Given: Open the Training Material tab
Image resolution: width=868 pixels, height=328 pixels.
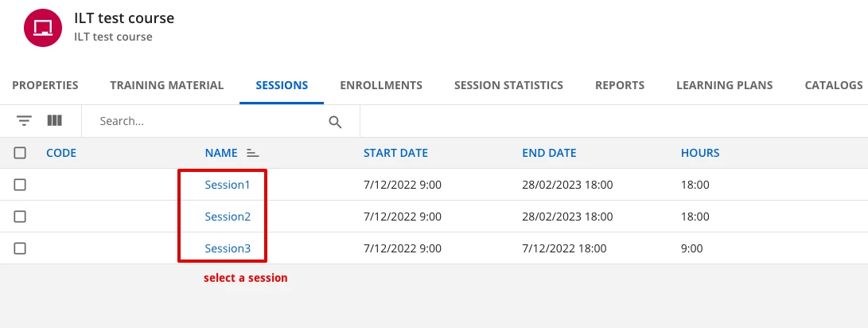Looking at the screenshot, I should pos(167,85).
